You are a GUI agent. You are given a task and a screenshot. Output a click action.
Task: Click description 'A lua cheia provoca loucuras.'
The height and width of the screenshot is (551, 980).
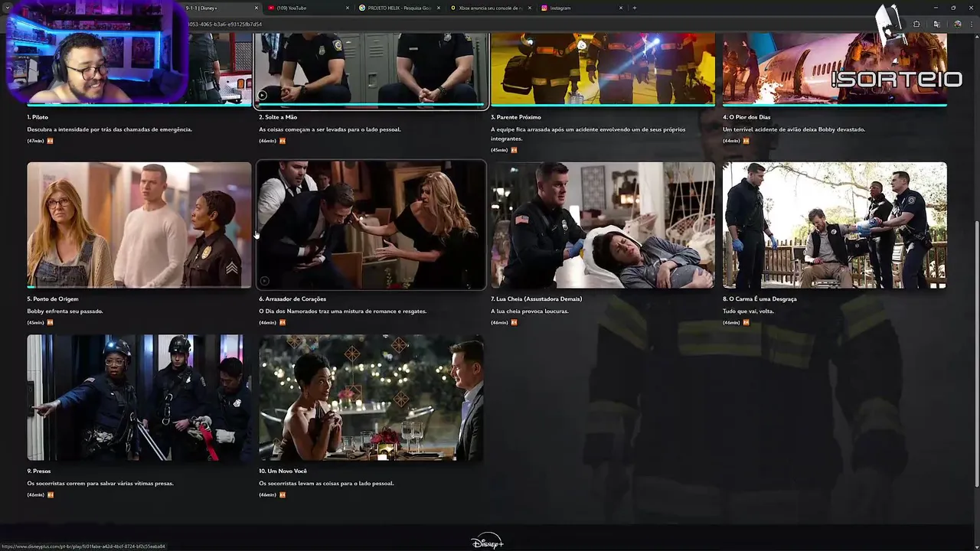tap(529, 311)
